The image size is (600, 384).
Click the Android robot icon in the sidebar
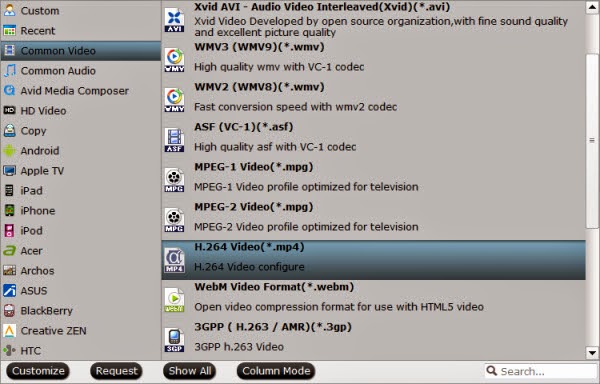[10, 151]
